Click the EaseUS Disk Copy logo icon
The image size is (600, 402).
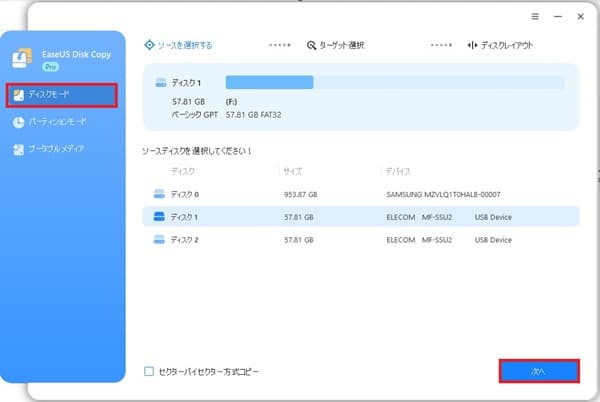point(21,58)
